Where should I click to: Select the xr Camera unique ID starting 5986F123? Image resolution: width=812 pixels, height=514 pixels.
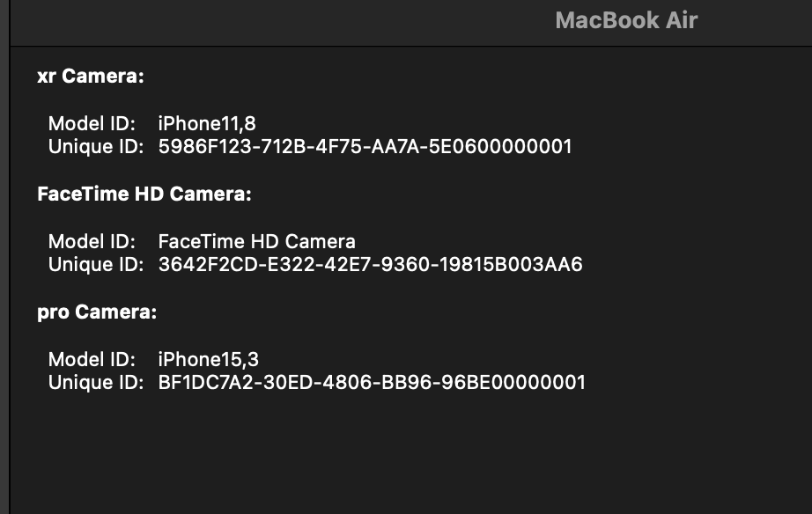pyautogui.click(x=365, y=146)
